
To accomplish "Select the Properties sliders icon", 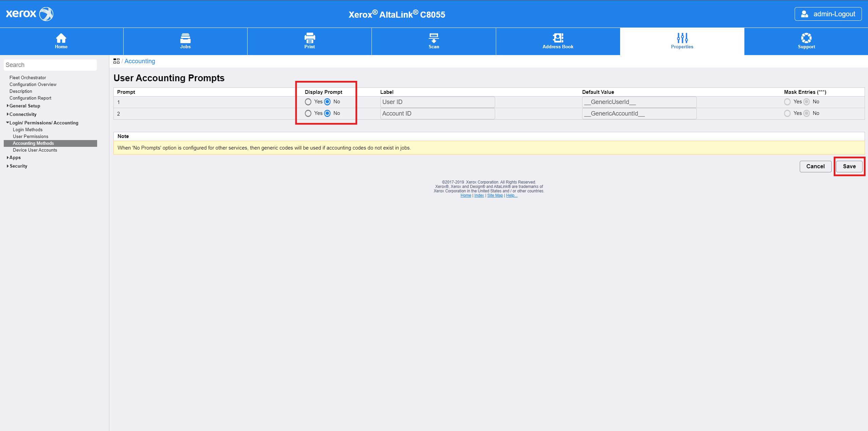I will (682, 38).
